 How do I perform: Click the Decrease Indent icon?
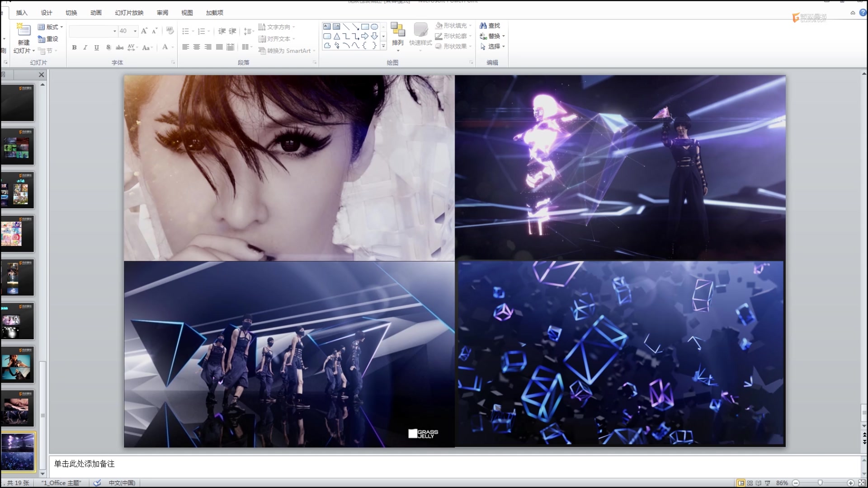pos(222,31)
